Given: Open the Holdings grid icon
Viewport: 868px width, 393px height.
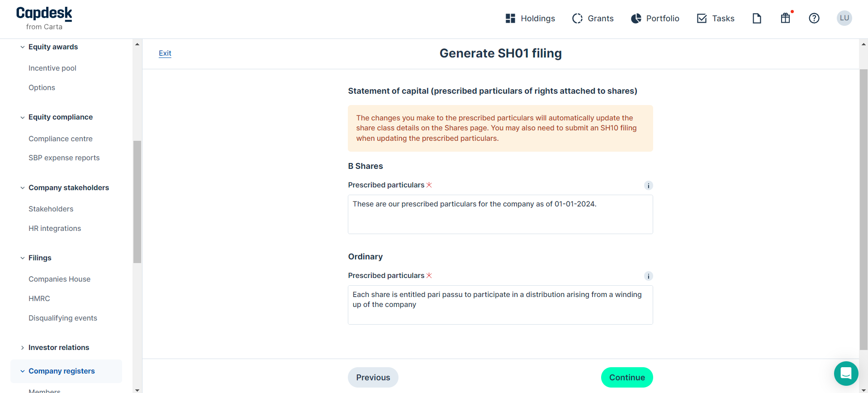Looking at the screenshot, I should click(x=510, y=19).
